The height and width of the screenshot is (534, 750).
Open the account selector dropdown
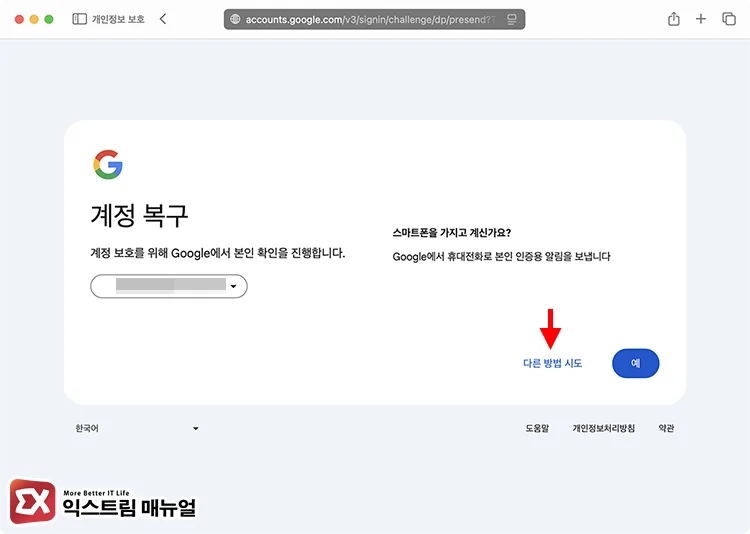(169, 286)
